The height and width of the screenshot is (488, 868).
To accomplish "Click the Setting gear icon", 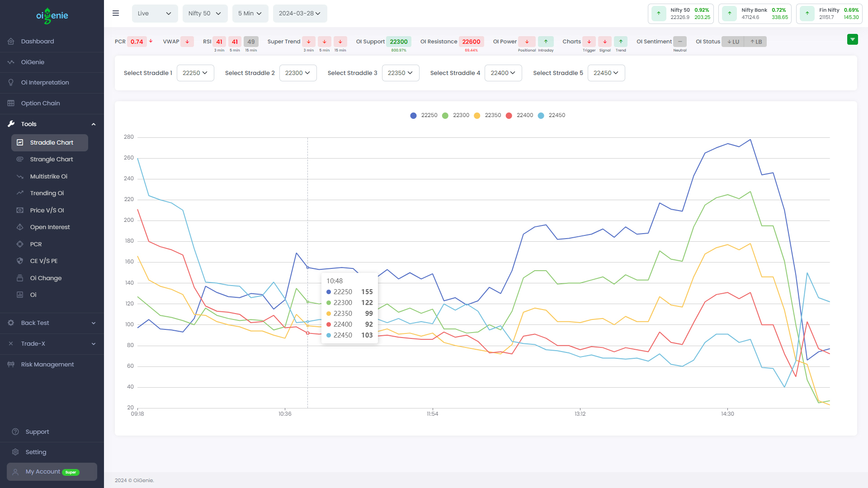I will coord(15,452).
